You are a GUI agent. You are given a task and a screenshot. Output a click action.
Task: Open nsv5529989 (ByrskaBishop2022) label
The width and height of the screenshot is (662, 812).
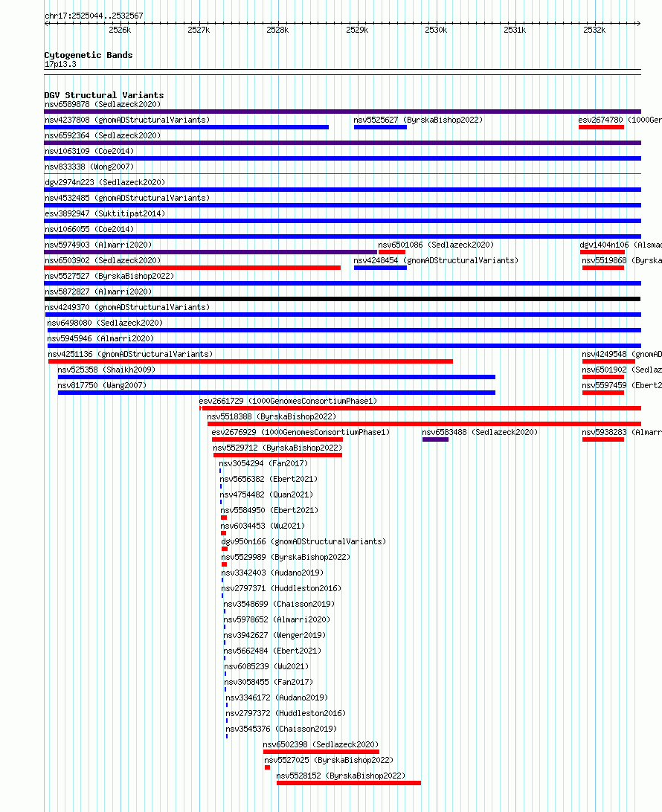pos(286,557)
